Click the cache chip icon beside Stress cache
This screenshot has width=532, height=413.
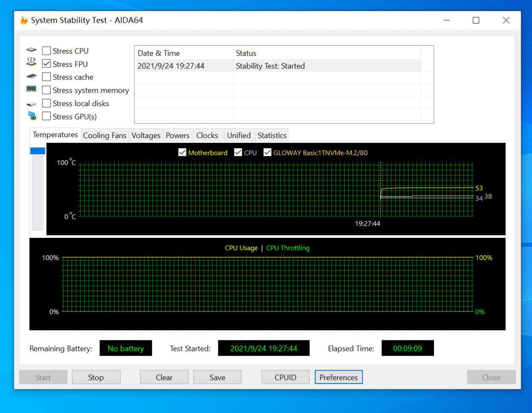31,76
